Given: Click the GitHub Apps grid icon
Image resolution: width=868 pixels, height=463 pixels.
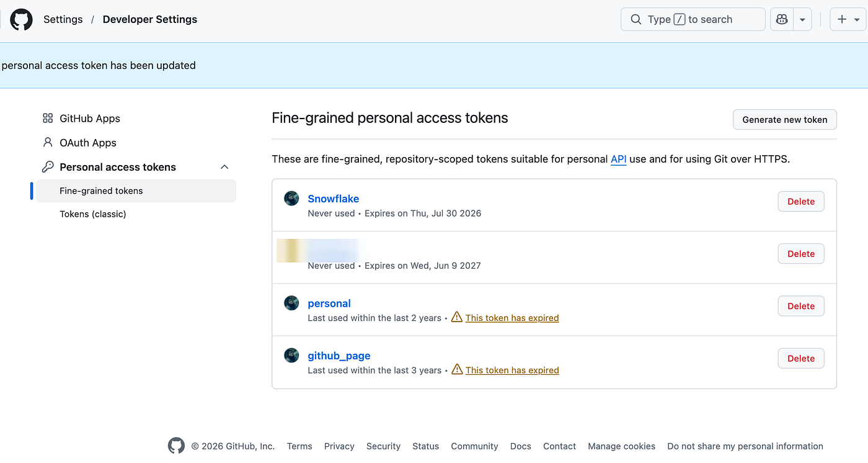Looking at the screenshot, I should pyautogui.click(x=48, y=118).
